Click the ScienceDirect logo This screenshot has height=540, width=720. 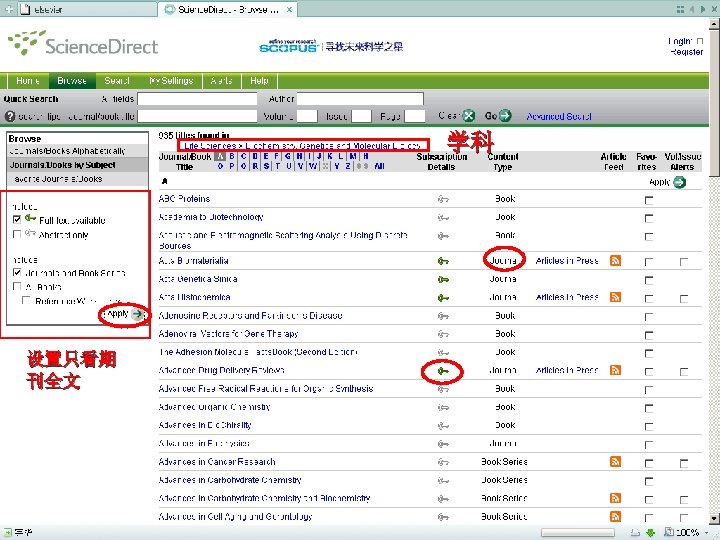(x=83, y=44)
